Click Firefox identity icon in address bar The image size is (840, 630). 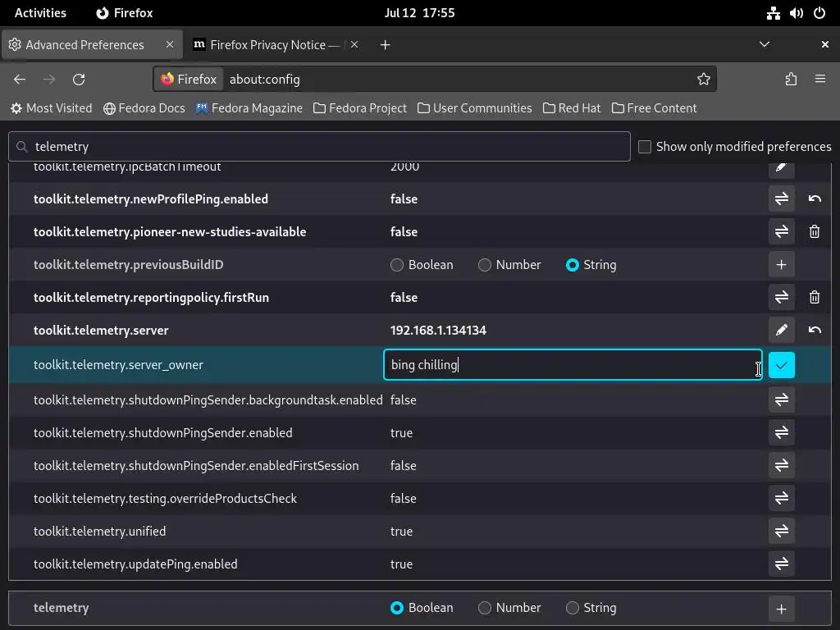click(x=189, y=80)
